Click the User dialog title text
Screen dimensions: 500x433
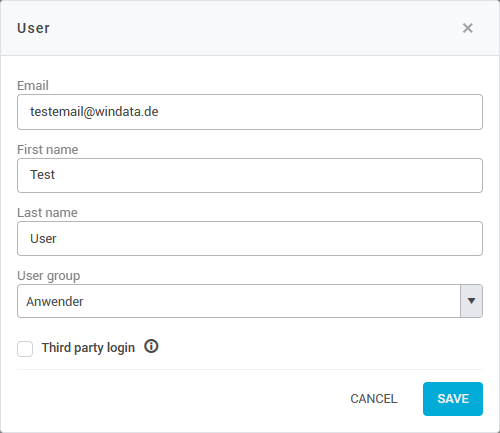click(x=33, y=28)
